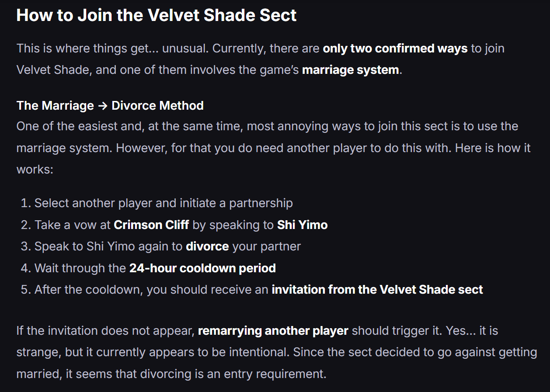Click the word "works:" before the list
This screenshot has height=392, width=550.
35,169
